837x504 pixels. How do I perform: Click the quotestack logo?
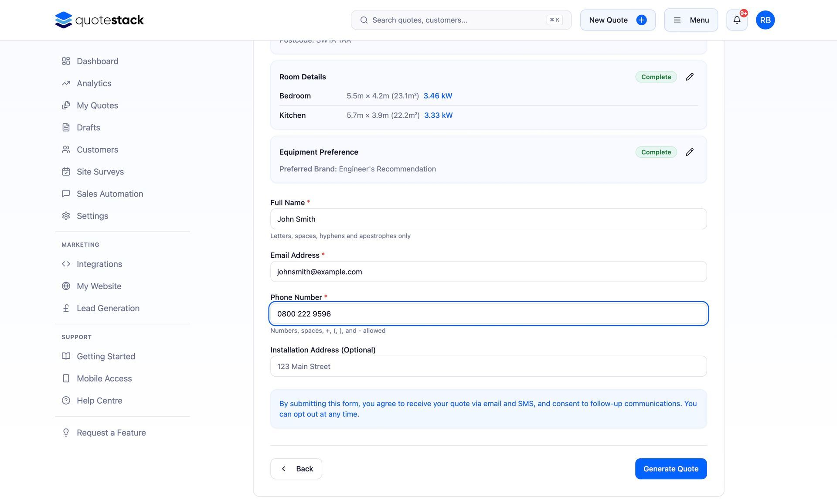pyautogui.click(x=99, y=20)
